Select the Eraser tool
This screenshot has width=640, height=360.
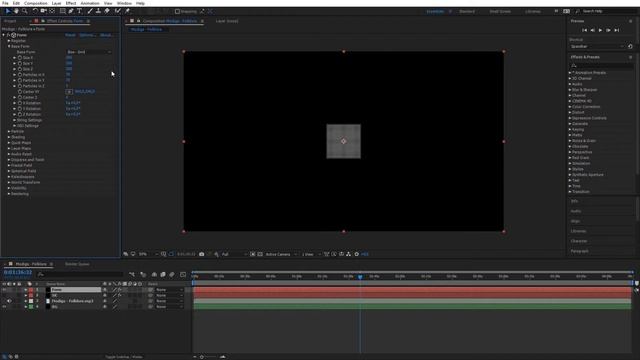107,11
